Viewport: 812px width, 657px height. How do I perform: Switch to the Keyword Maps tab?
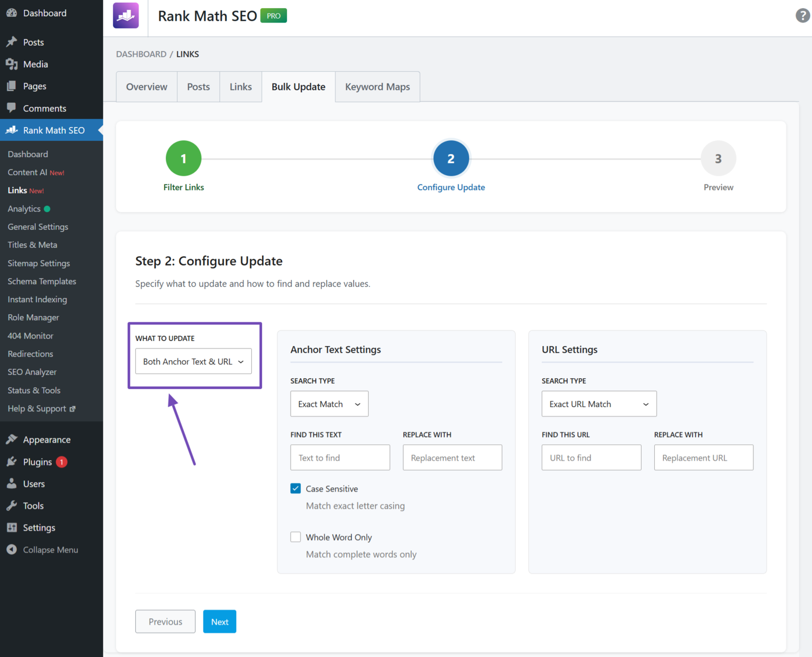[x=377, y=86]
